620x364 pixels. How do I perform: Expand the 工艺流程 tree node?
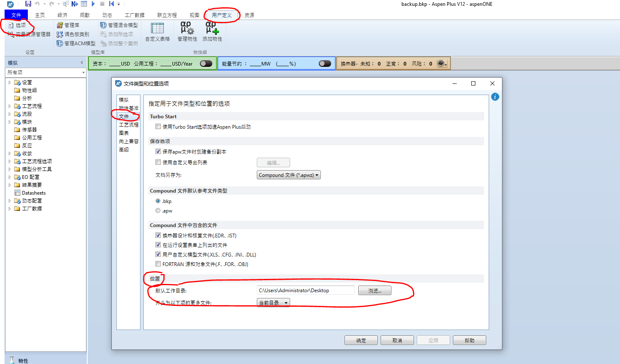[x=10, y=106]
